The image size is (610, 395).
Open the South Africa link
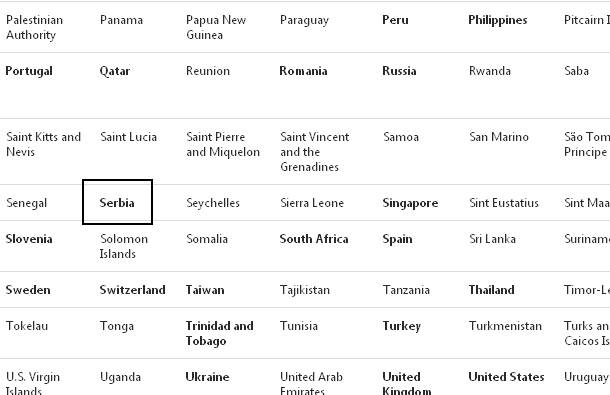(x=314, y=239)
